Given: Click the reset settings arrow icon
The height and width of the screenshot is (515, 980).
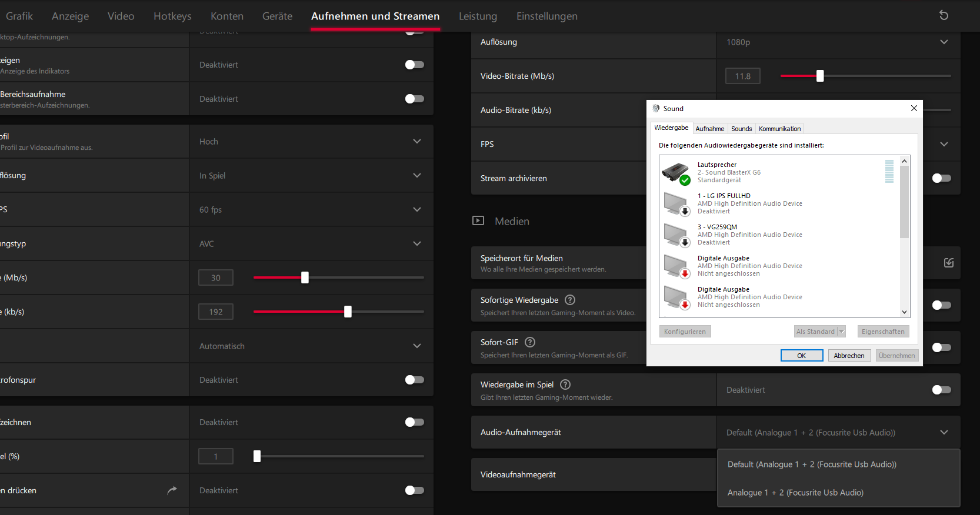Looking at the screenshot, I should [944, 15].
